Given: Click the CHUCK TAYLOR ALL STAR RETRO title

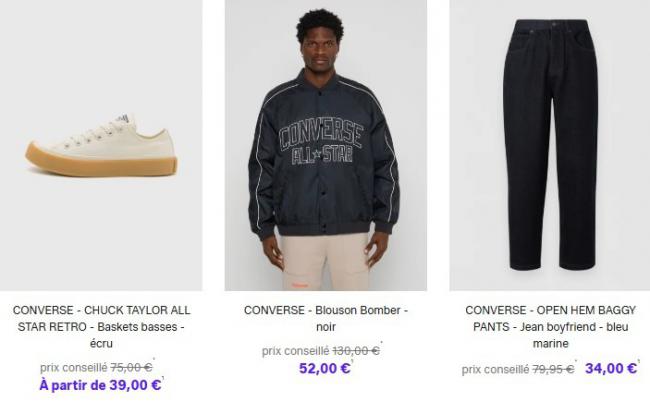Looking at the screenshot, I should coord(101,327).
